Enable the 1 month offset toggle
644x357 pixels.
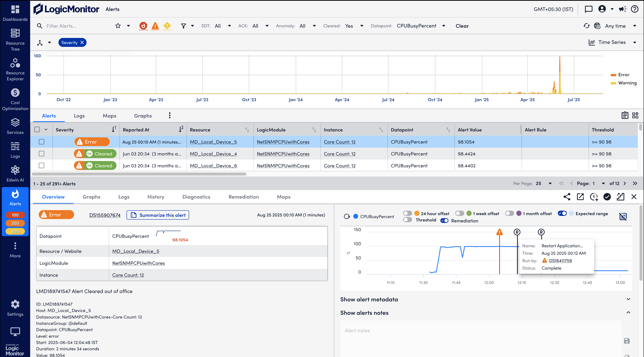(509, 213)
